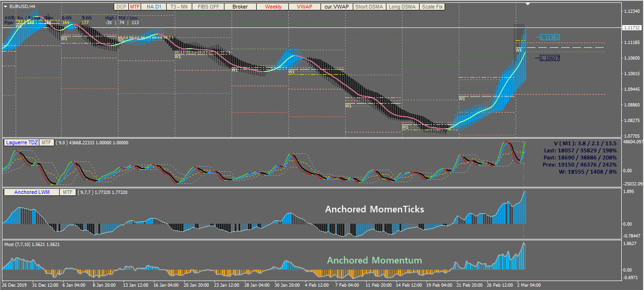Click the 48604.097 Laguerre scale value
Image resolution: width=644 pixels, height=290 pixels.
click(633, 142)
